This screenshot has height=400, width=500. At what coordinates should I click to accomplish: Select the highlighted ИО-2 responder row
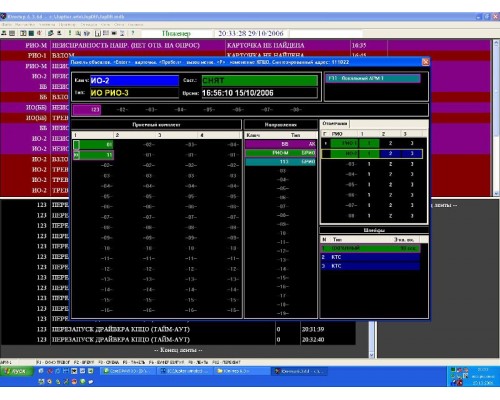pyautogui.click(x=372, y=154)
